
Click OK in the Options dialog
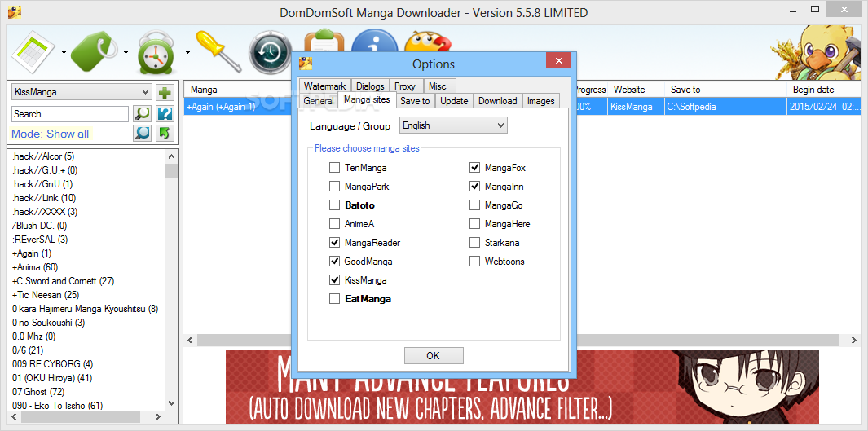(434, 356)
